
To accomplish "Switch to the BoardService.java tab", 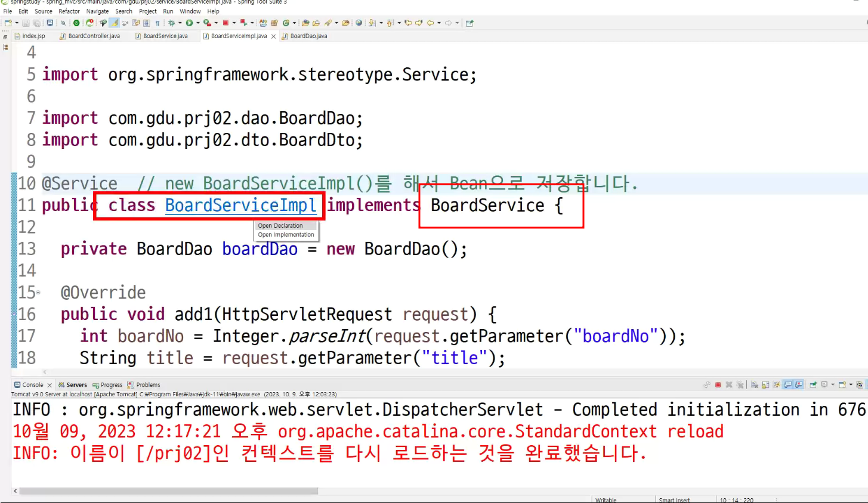I will pos(161,36).
